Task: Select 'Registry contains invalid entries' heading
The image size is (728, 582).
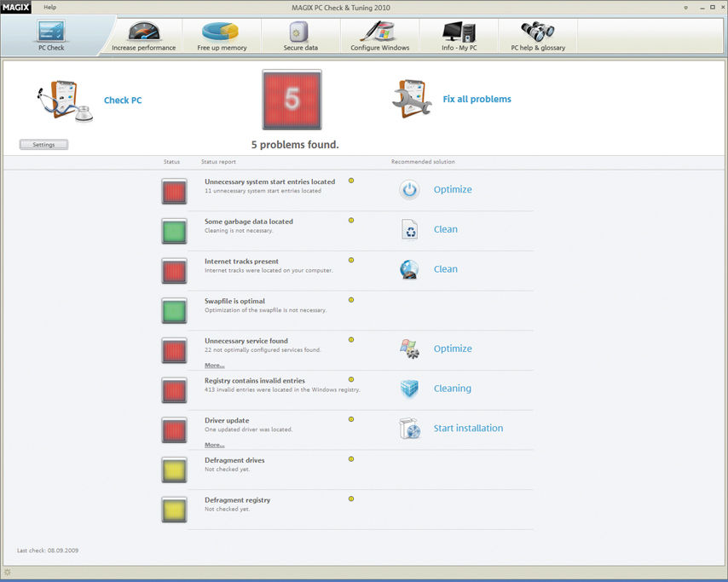Action: pos(255,381)
